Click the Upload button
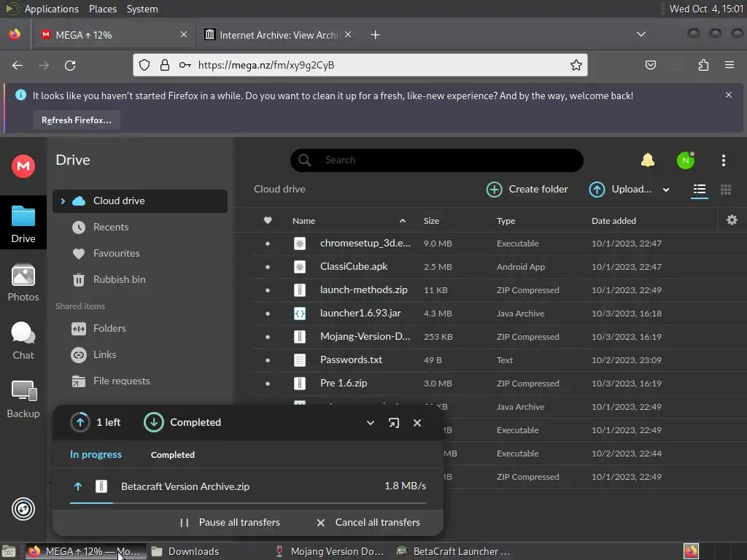This screenshot has height=560, width=747. pos(620,190)
